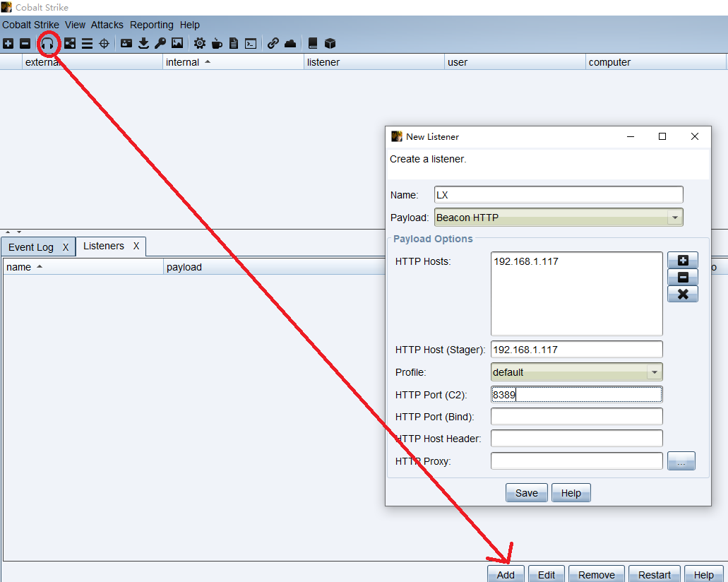The width and height of the screenshot is (728, 582).
Task: Open the Cobalt Strike menu
Action: click(x=30, y=25)
